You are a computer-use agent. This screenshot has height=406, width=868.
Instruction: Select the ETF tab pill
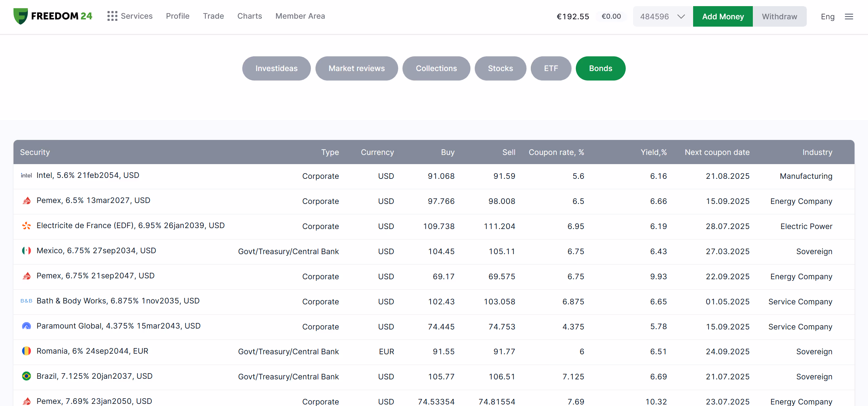[x=551, y=68]
